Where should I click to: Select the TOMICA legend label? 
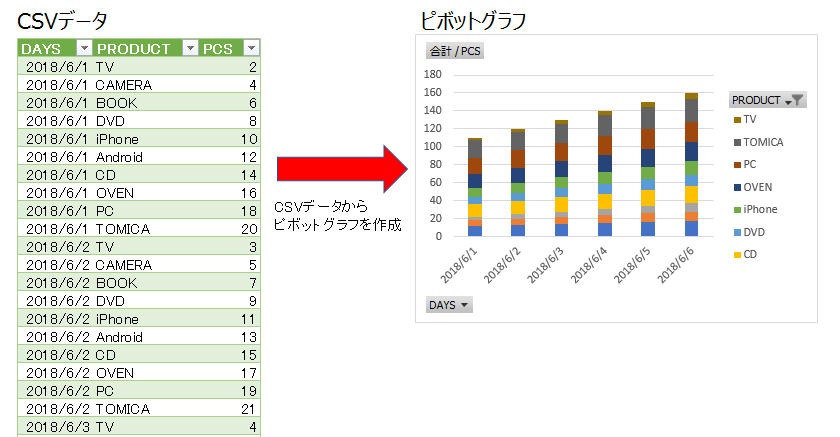[x=763, y=142]
